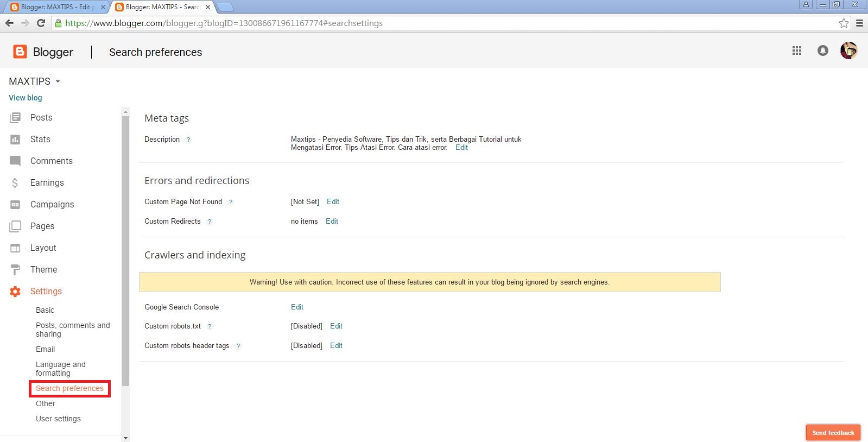Click the sidebar scrollbar up arrow
Image resolution: width=868 pixels, height=442 pixels.
click(126, 112)
